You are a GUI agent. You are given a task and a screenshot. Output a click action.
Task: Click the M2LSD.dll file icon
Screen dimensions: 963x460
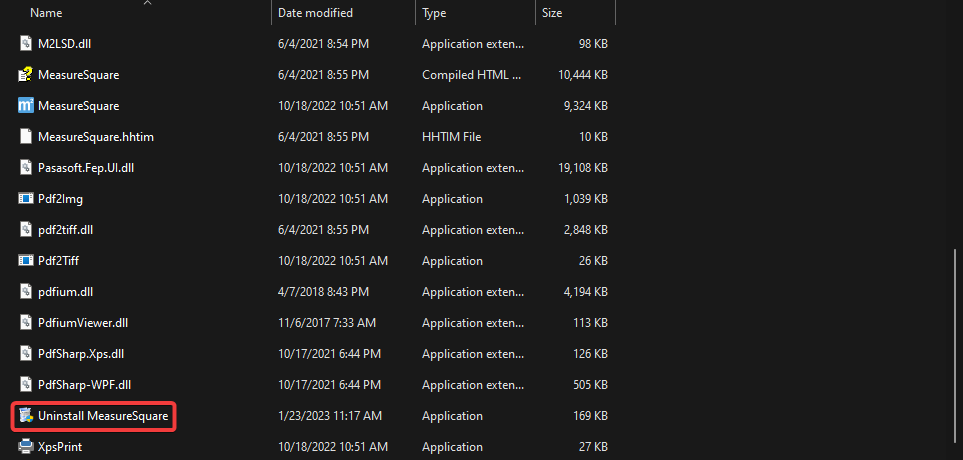pyautogui.click(x=27, y=44)
